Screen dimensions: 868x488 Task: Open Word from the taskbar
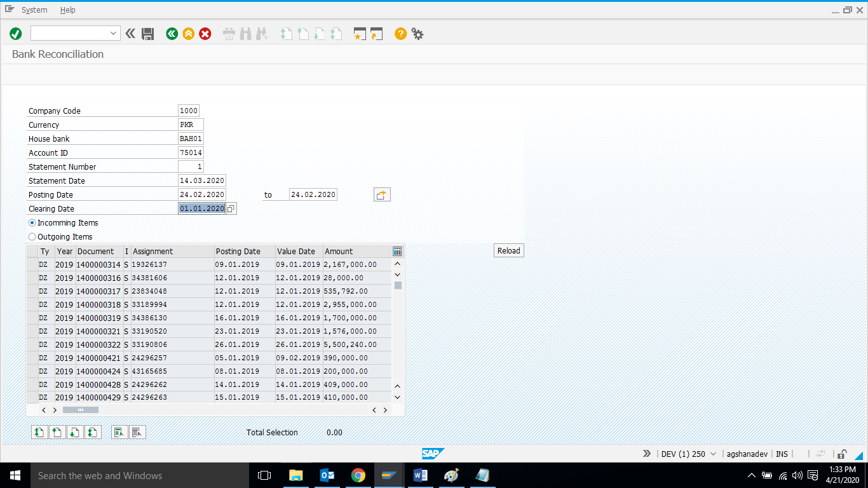point(420,475)
